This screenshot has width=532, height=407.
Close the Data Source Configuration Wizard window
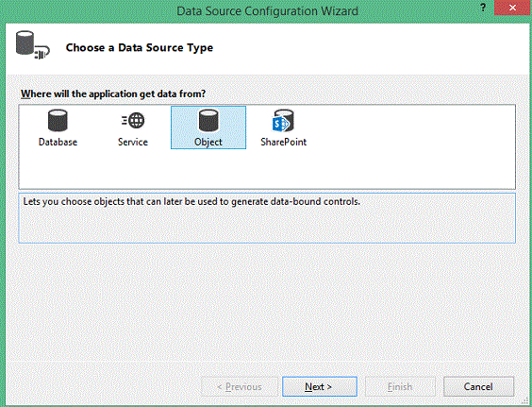pos(512,8)
